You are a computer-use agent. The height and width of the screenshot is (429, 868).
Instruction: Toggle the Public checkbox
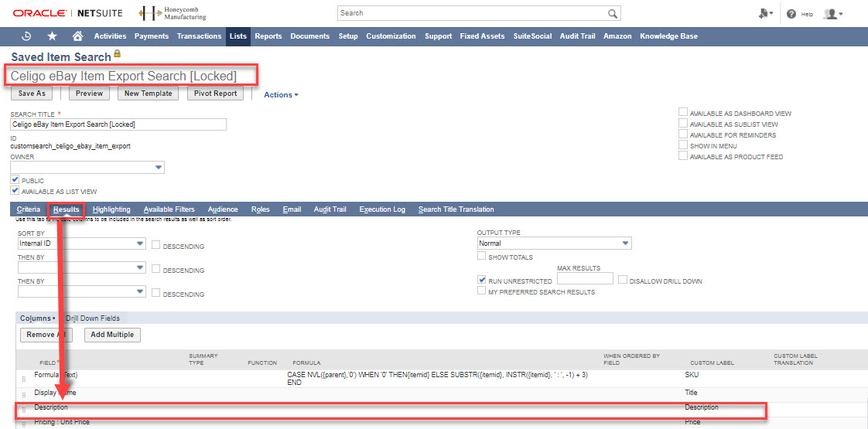pyautogui.click(x=15, y=180)
